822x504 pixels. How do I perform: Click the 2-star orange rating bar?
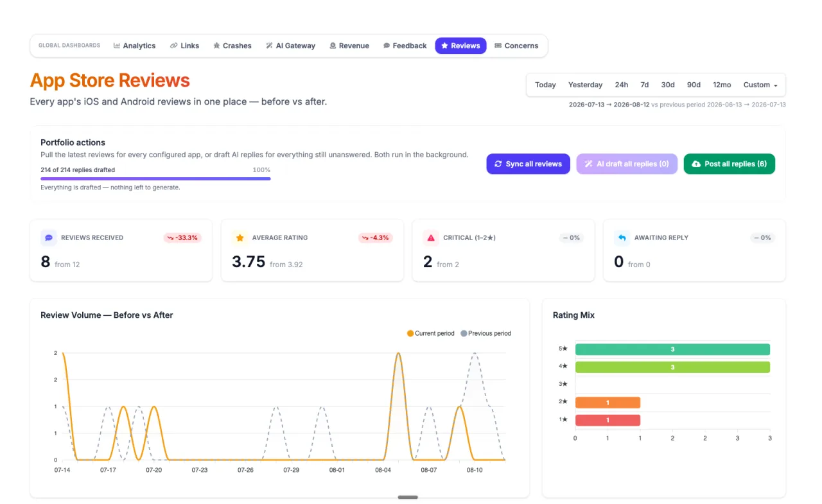pos(608,403)
